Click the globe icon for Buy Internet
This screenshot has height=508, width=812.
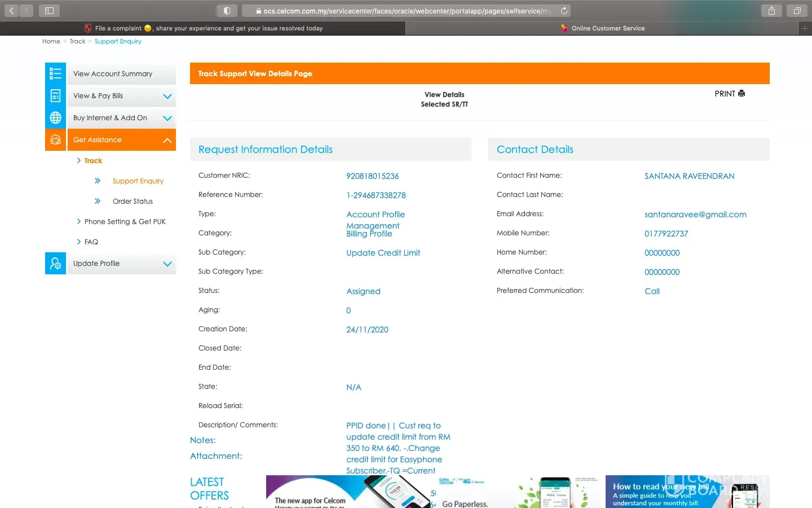pos(55,118)
